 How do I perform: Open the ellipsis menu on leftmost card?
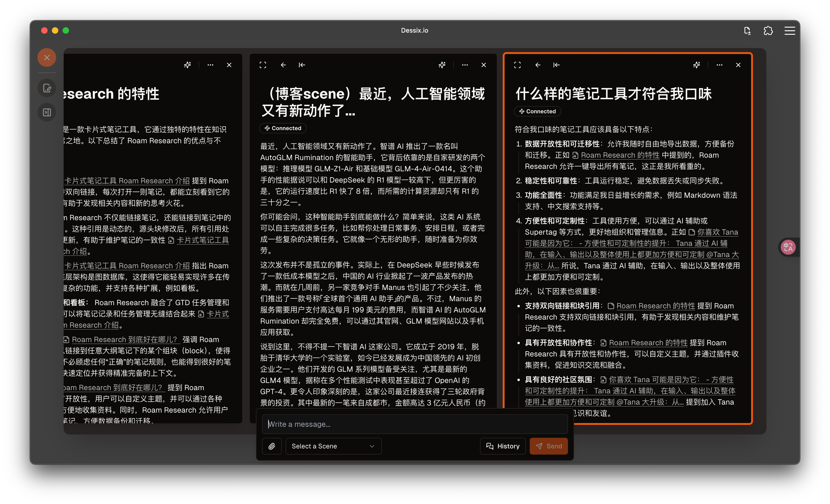click(210, 65)
